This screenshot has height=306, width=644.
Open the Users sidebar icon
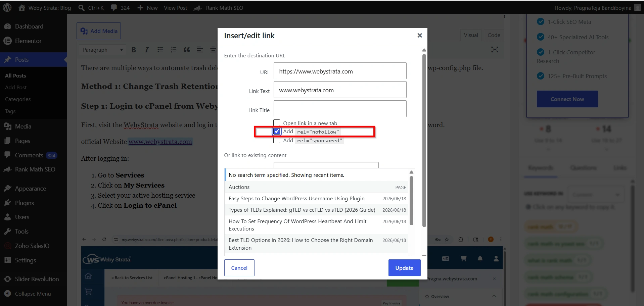[7, 217]
